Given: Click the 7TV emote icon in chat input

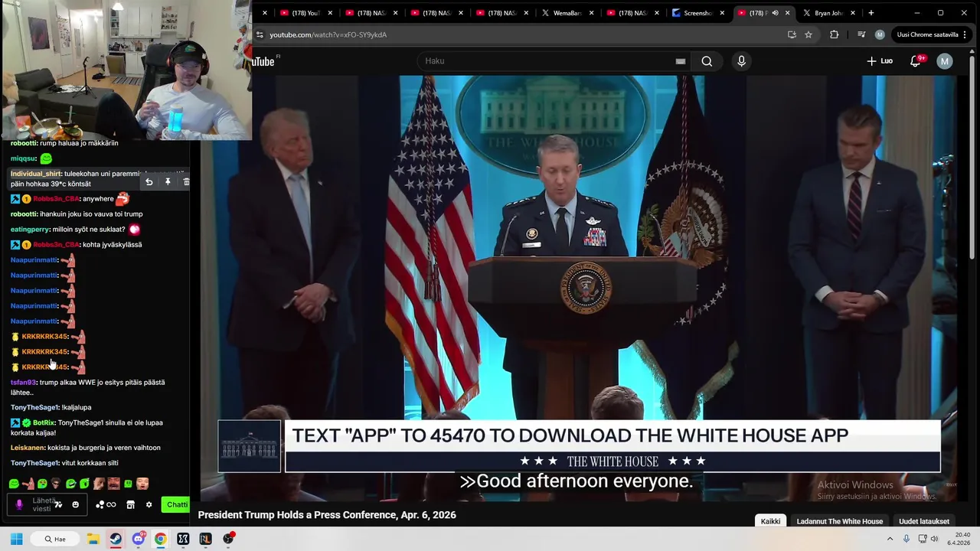Looking at the screenshot, I should click(x=58, y=504).
